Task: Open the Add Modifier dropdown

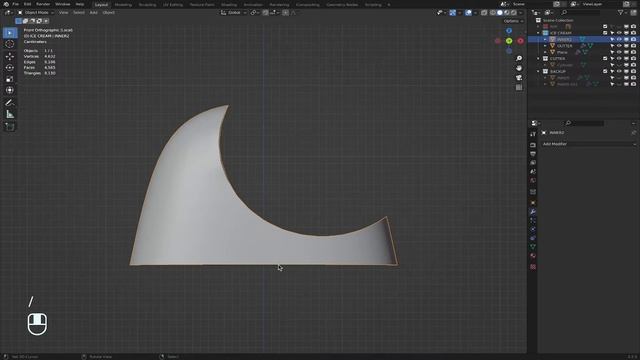Action: tap(589, 144)
